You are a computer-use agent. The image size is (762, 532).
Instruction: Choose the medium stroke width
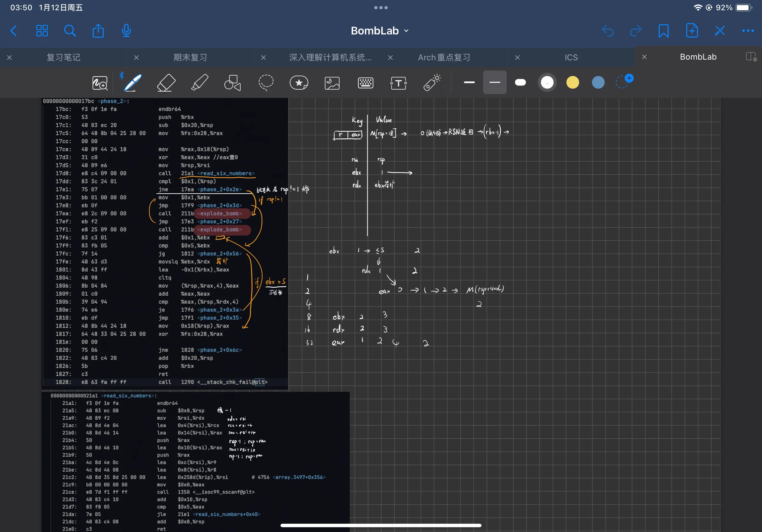pos(495,82)
